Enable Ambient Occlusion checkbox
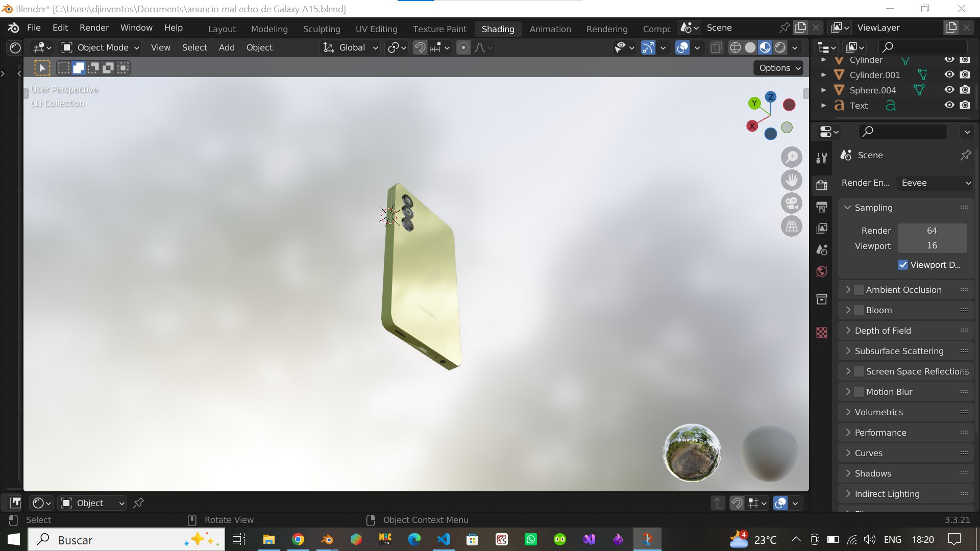The width and height of the screenshot is (980, 551). [x=860, y=290]
